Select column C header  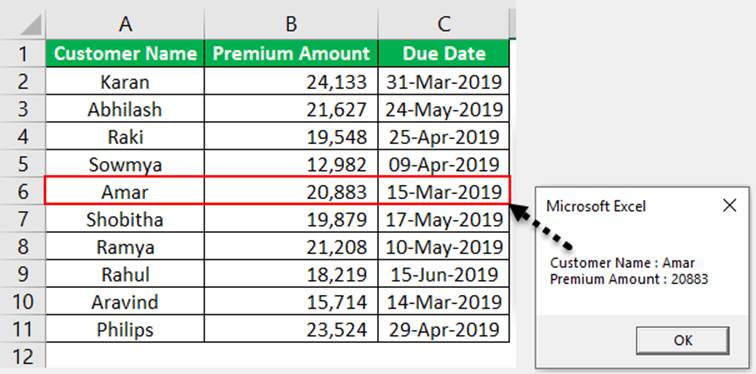point(444,24)
